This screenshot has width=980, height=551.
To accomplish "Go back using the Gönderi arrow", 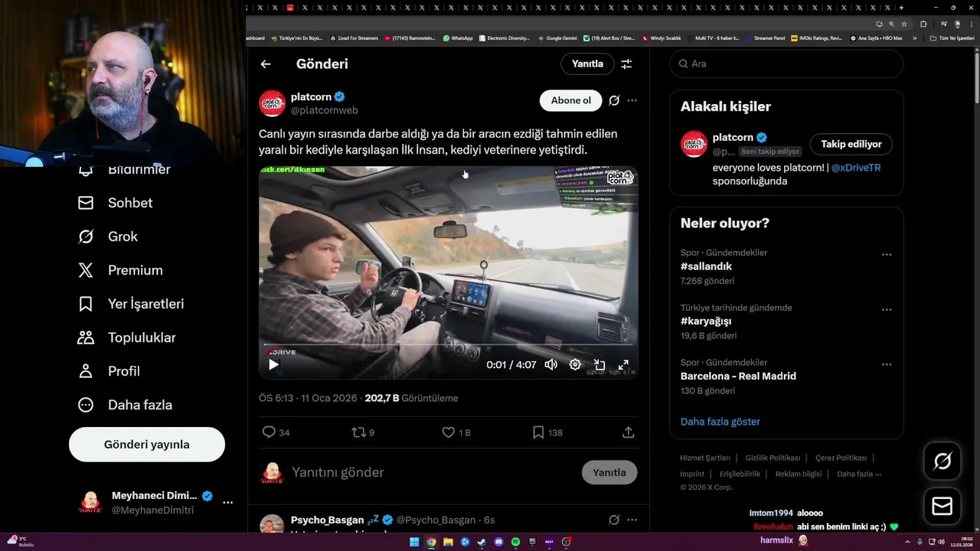I will click(266, 64).
